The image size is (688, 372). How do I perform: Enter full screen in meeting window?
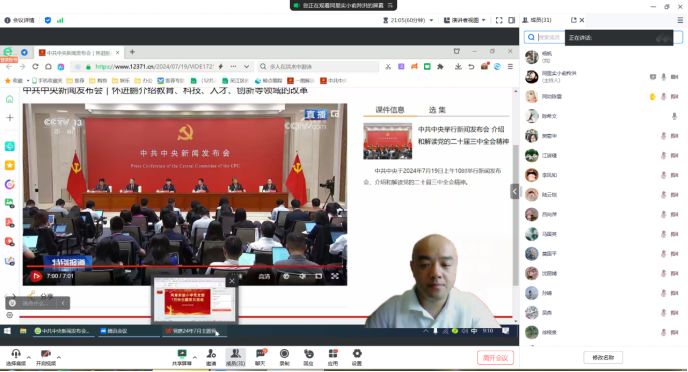tap(499, 20)
